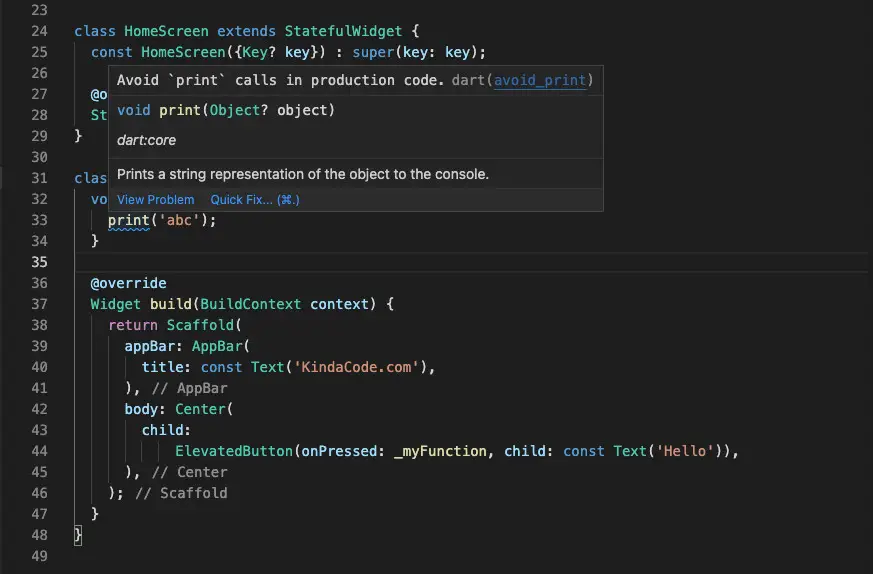
Task: Click the @override annotation on line 36
Action: coord(129,283)
